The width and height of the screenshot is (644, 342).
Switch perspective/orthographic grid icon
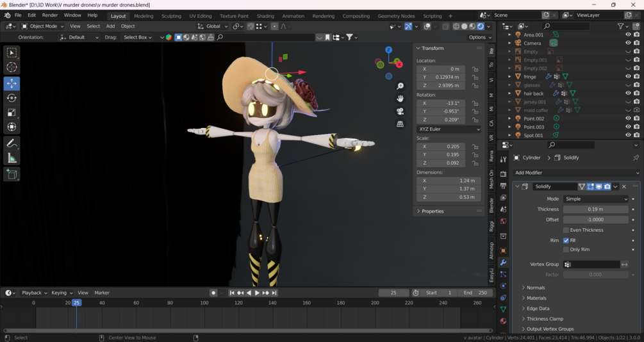[x=400, y=124]
